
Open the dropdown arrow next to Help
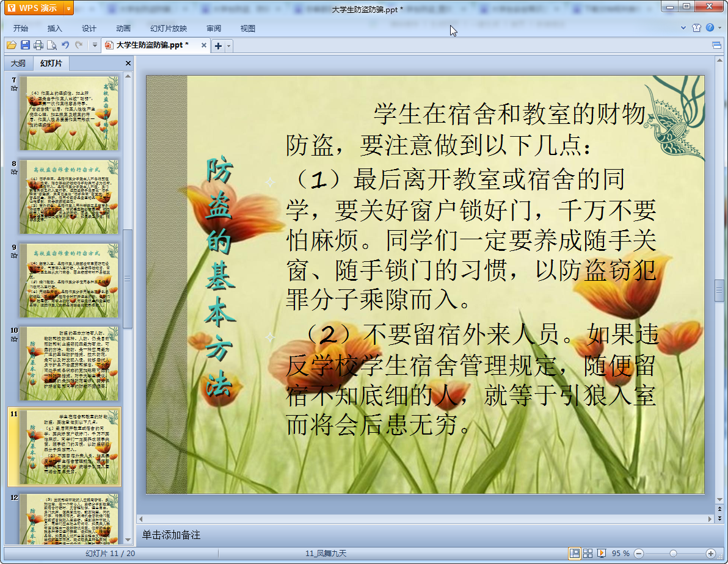(x=719, y=28)
